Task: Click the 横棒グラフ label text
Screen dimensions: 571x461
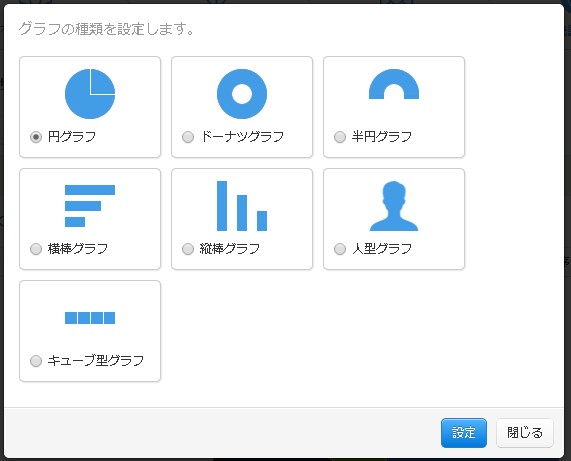Action: (78, 249)
